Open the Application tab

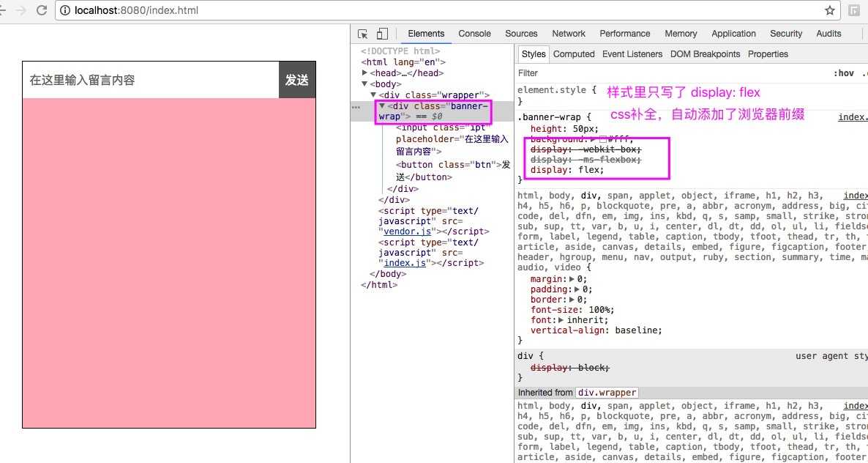click(x=733, y=34)
